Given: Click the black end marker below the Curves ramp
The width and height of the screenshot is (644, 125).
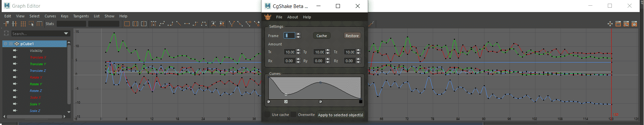Looking at the screenshot, I should click(x=361, y=102).
